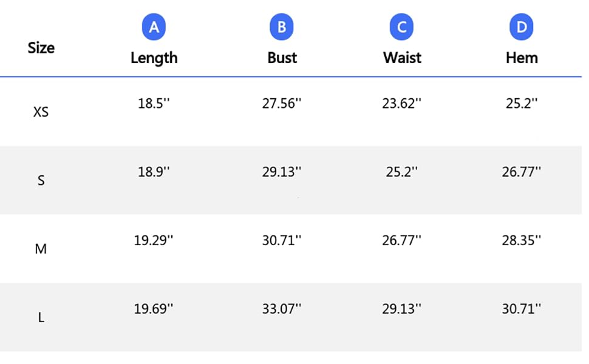Select the Bust column header
The image size is (589, 364).
pos(282,58)
